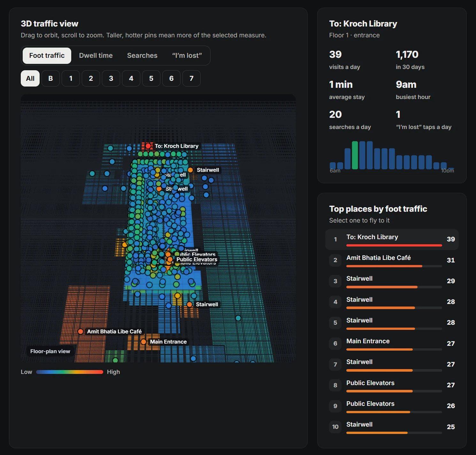Select the Stairwell row ranked 4
The image size is (476, 455).
392,302
